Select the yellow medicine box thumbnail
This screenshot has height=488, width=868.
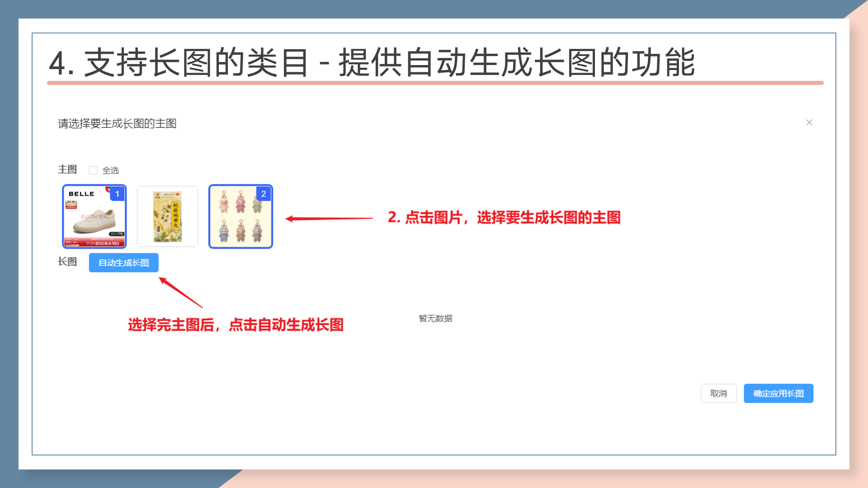tap(167, 216)
